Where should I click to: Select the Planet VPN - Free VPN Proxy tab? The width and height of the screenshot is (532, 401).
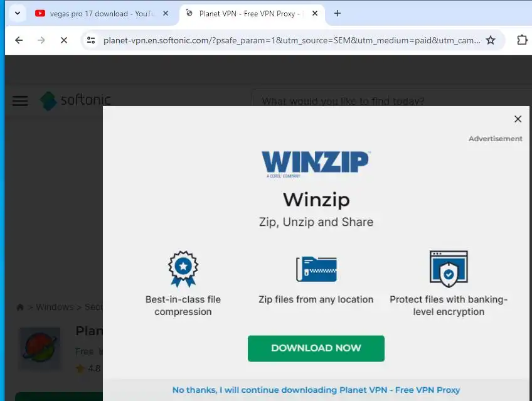point(251,14)
